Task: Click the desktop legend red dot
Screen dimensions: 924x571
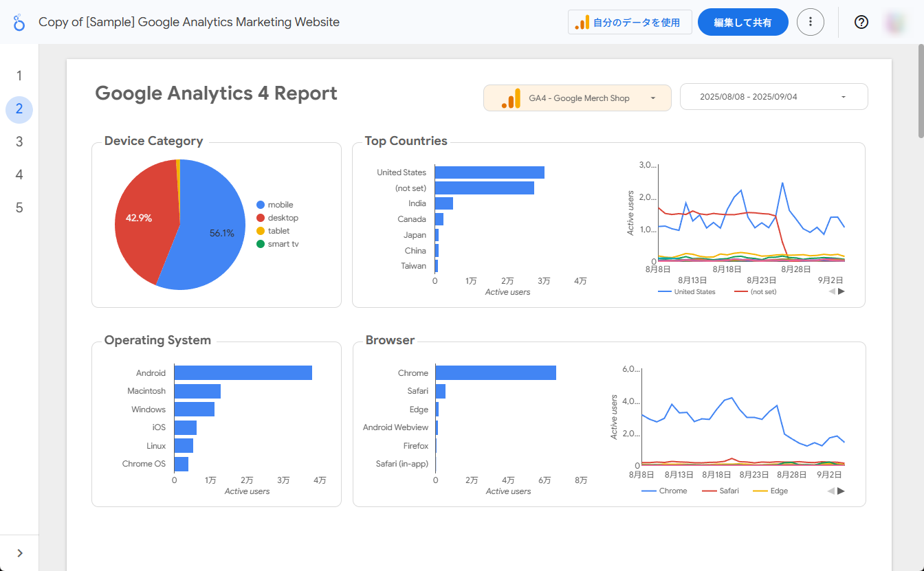Action: (261, 218)
